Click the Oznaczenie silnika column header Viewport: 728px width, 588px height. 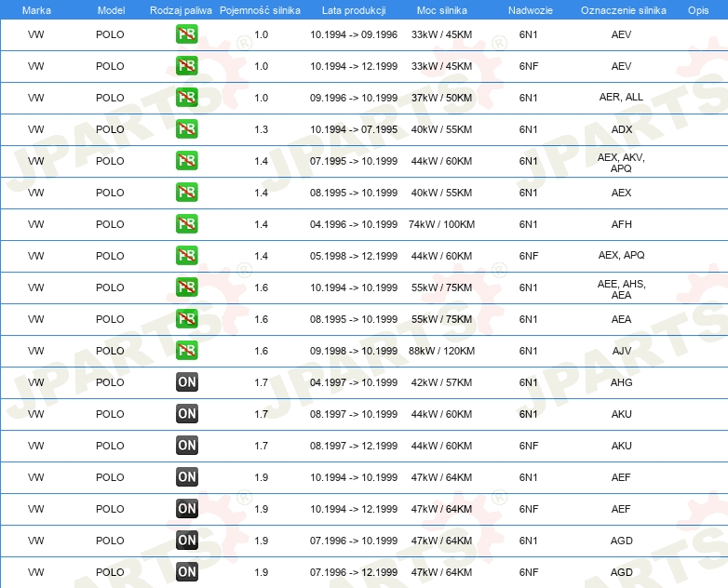pos(623,10)
